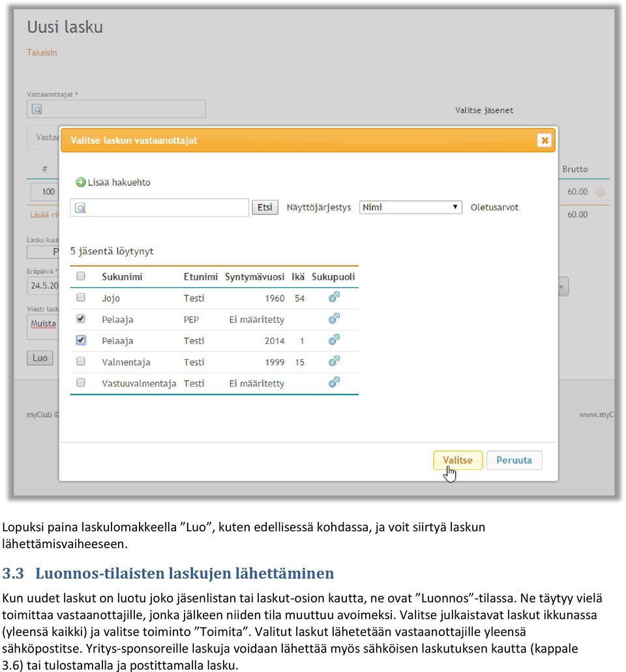Click the Valitse jäsenet link
626x672 pixels.
484,110
